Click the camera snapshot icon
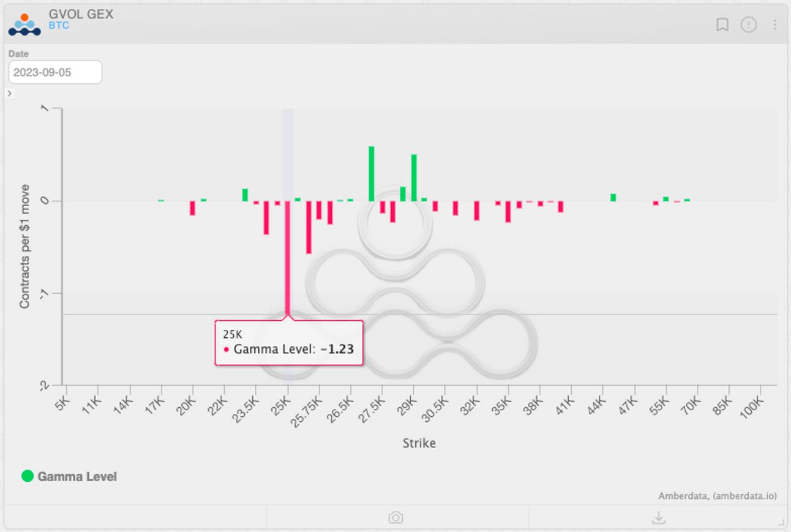 (395, 518)
